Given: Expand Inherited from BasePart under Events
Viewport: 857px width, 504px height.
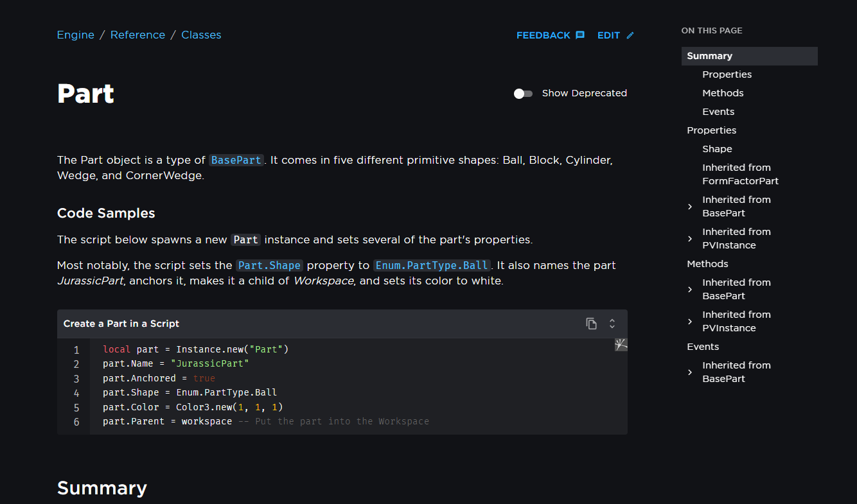Looking at the screenshot, I should [x=690, y=372].
